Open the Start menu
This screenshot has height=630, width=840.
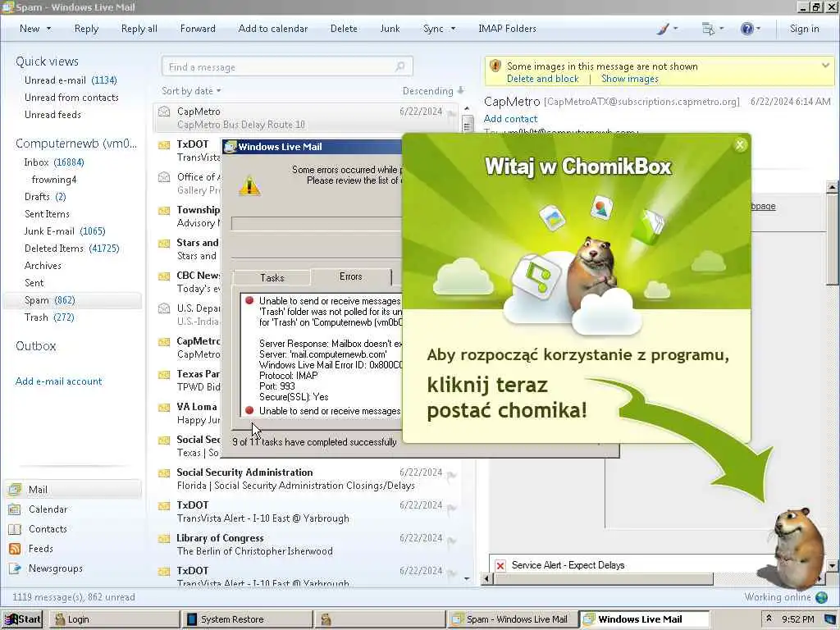coord(22,619)
